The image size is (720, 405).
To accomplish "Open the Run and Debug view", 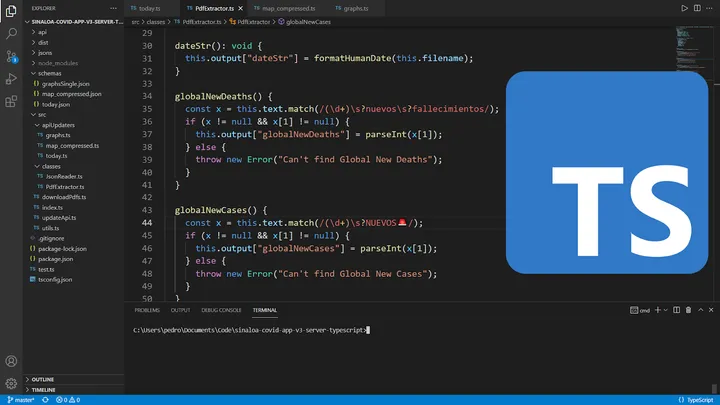I will click(x=11, y=78).
